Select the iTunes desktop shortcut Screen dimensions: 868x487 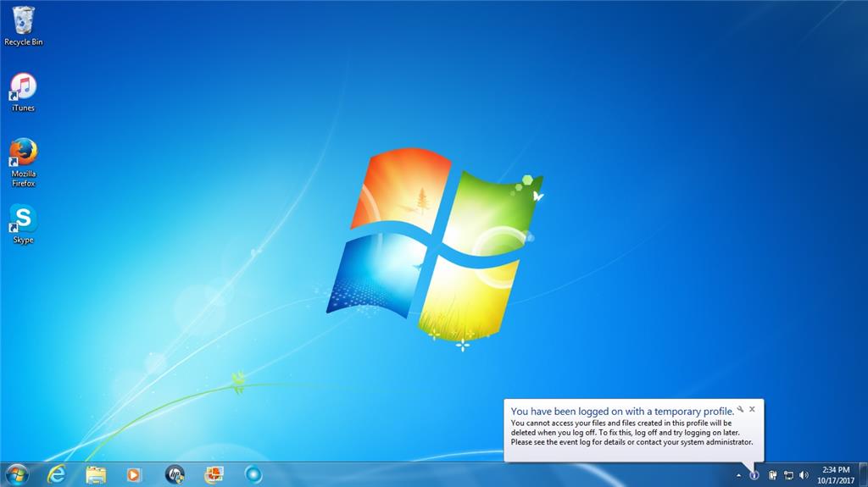pyautogui.click(x=23, y=92)
